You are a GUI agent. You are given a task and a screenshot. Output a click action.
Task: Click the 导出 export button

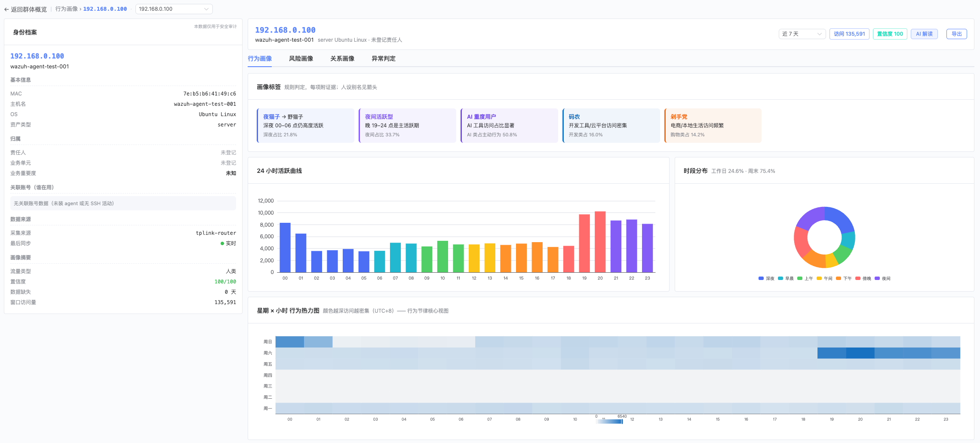956,34
